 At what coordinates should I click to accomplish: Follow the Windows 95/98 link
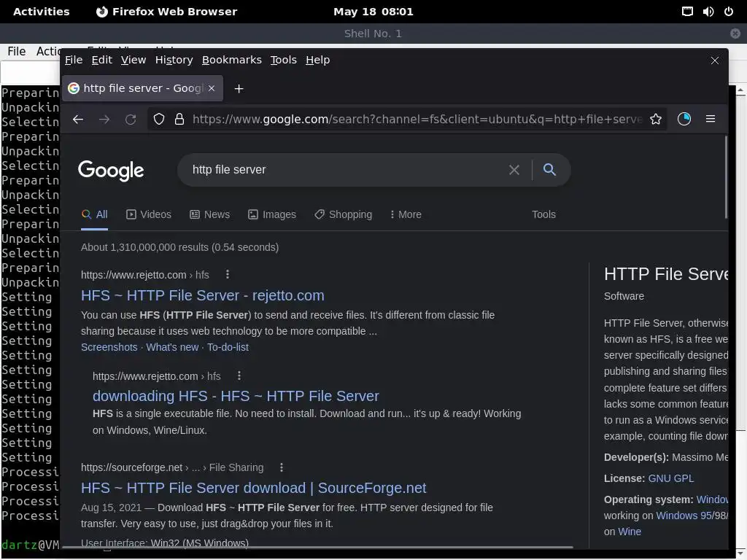[x=692, y=516]
